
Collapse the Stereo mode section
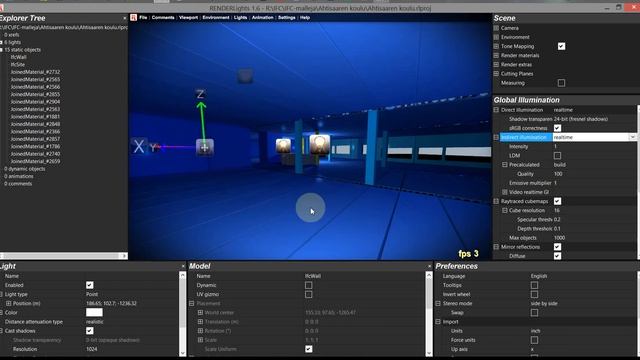point(438,303)
